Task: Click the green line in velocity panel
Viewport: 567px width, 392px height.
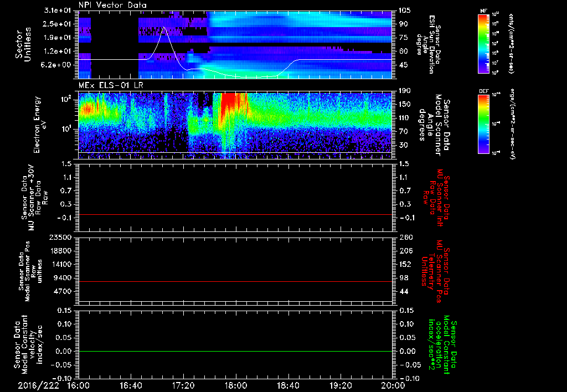Action: [235, 351]
